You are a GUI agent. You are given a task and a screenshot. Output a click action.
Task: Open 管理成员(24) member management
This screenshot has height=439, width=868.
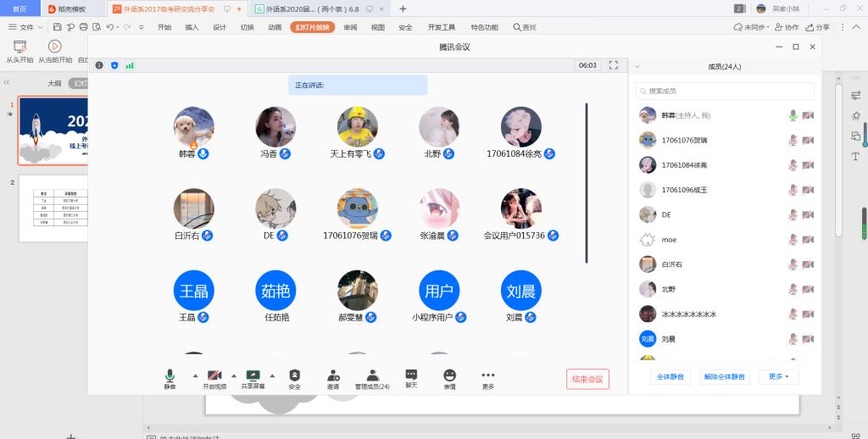(371, 375)
